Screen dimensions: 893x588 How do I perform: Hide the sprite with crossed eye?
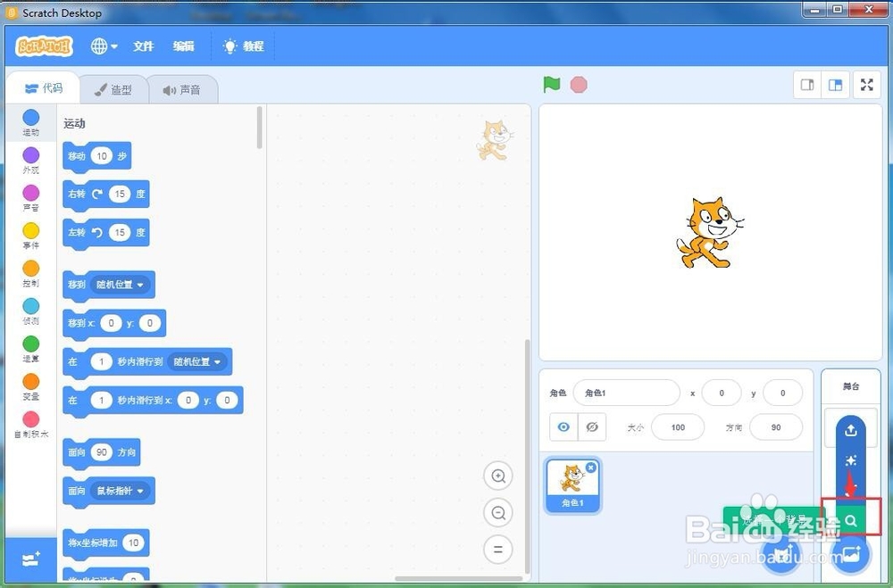click(x=592, y=427)
